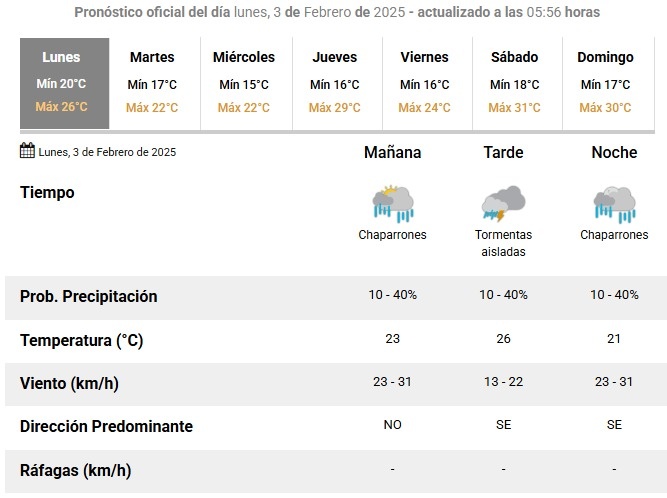Click the Dirección Predominante row label
This screenshot has height=498, width=667.
[x=106, y=426]
